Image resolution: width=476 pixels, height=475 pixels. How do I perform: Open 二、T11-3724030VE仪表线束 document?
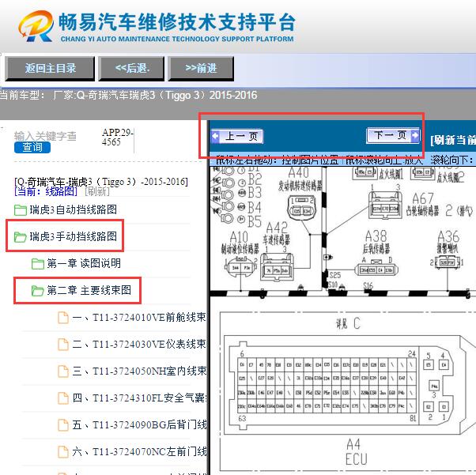click(139, 344)
